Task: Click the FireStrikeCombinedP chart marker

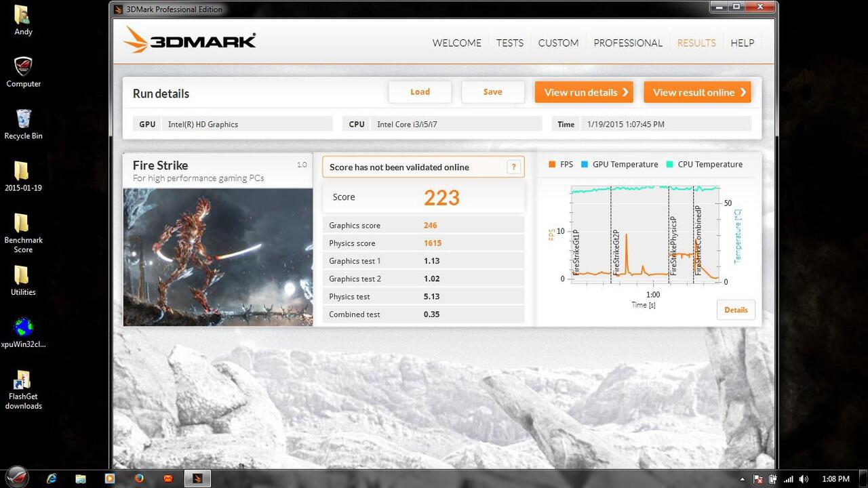Action: (698, 240)
